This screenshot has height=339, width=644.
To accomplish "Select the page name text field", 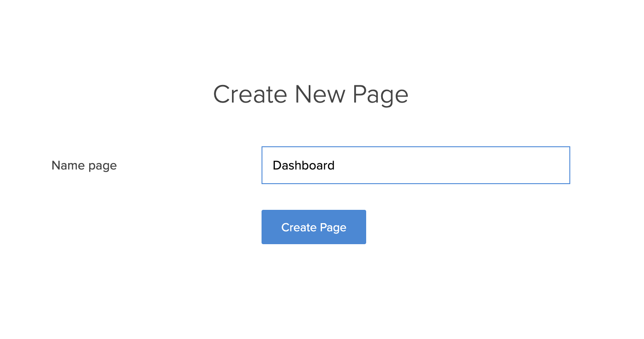I will click(x=415, y=165).
